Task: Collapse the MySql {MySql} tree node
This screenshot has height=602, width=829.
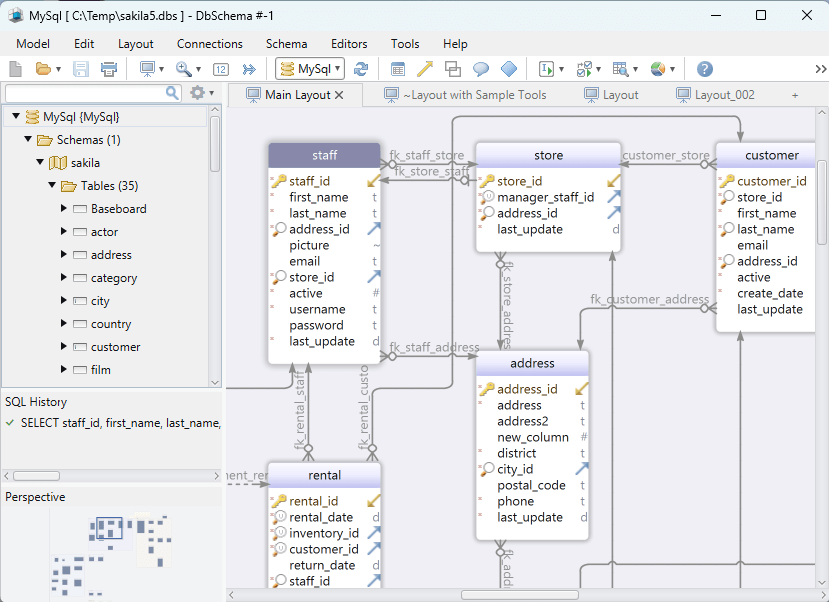Action: point(16,116)
